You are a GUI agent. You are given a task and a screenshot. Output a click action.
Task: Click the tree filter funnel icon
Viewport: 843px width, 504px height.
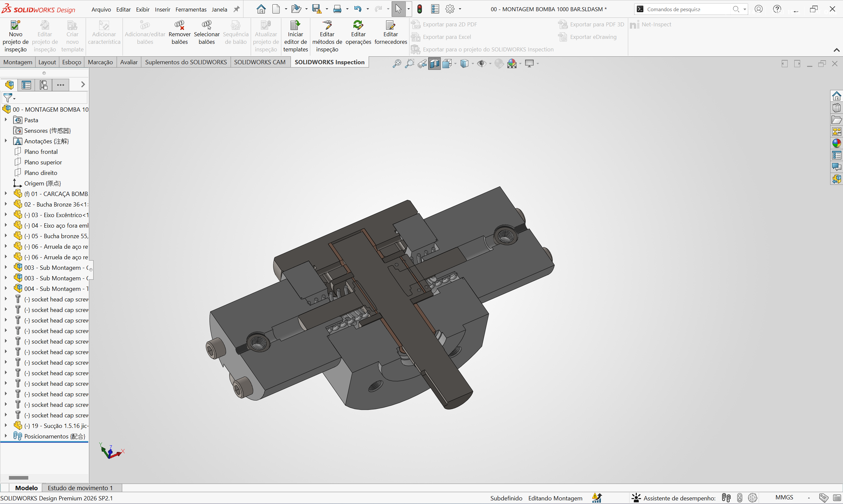click(8, 98)
